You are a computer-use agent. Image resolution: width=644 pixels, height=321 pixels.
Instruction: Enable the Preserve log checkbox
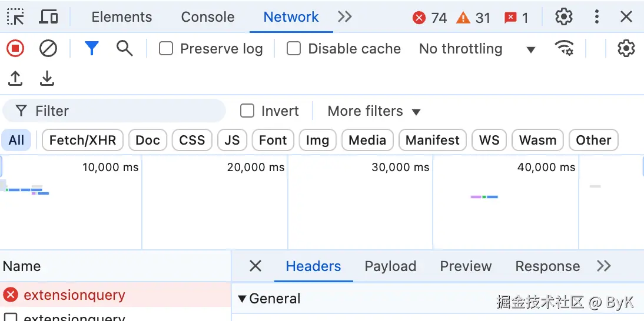(167, 49)
